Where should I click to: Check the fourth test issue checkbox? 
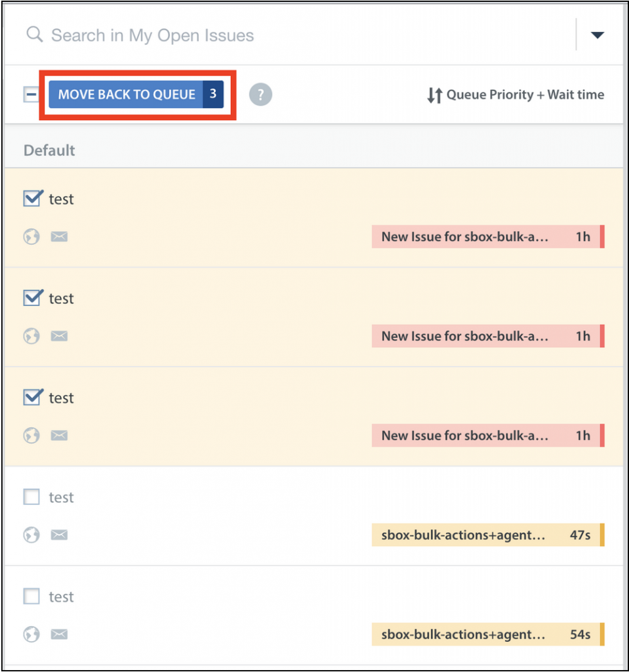(x=31, y=497)
